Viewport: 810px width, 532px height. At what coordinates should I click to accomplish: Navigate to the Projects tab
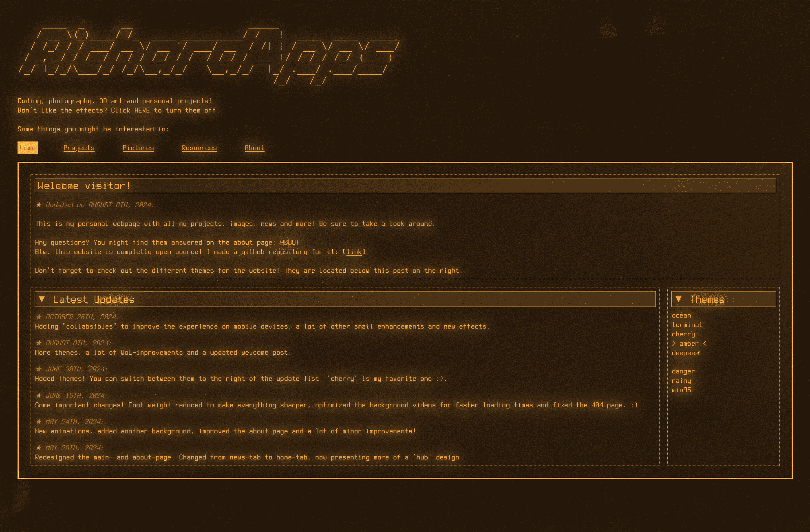click(79, 148)
